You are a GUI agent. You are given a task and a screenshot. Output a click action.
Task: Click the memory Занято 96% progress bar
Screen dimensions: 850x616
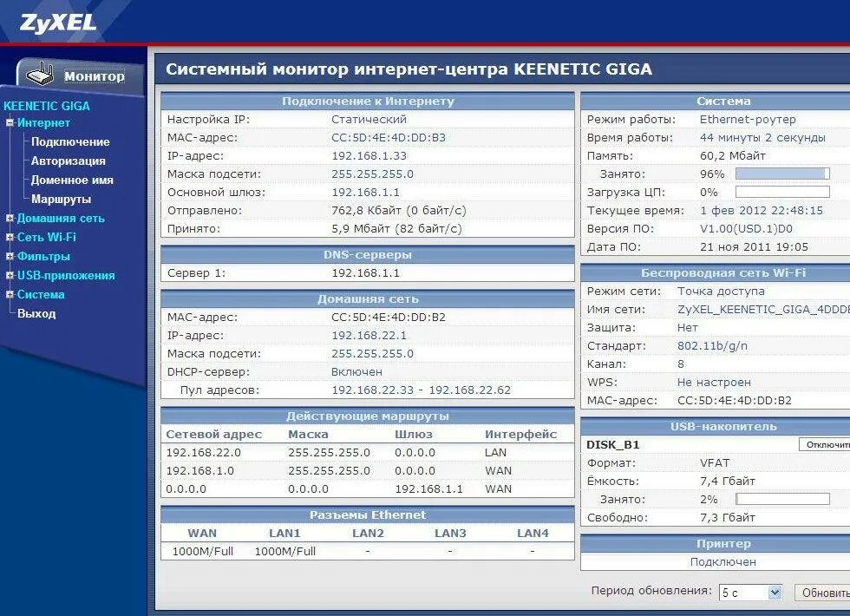[x=782, y=174]
